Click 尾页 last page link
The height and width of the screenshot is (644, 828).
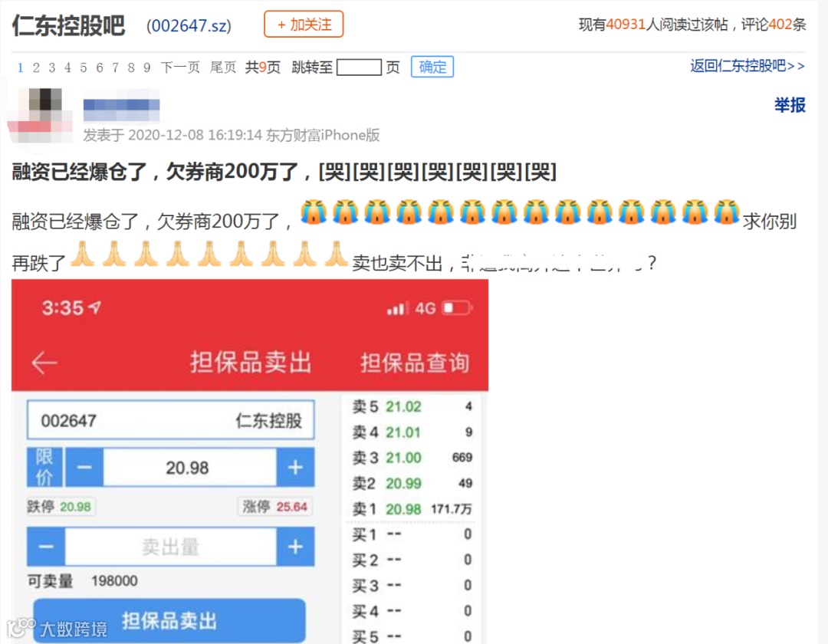(x=223, y=67)
